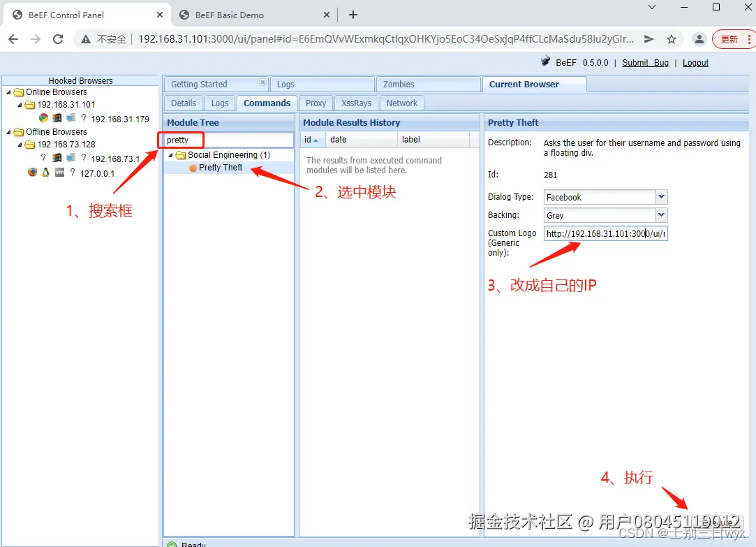Click the Submit Bug link
The width and height of the screenshot is (756, 547).
[x=645, y=63]
